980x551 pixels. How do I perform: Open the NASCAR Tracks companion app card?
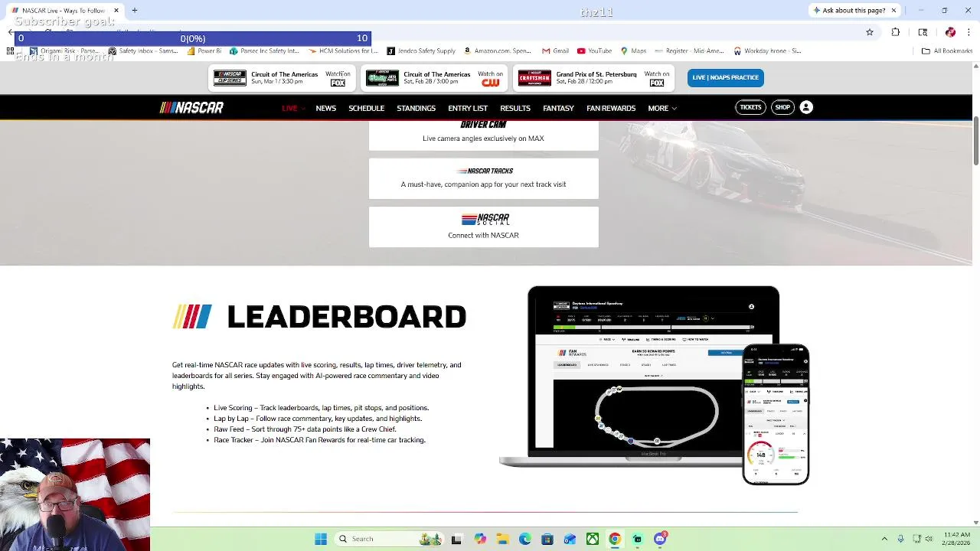484,178
